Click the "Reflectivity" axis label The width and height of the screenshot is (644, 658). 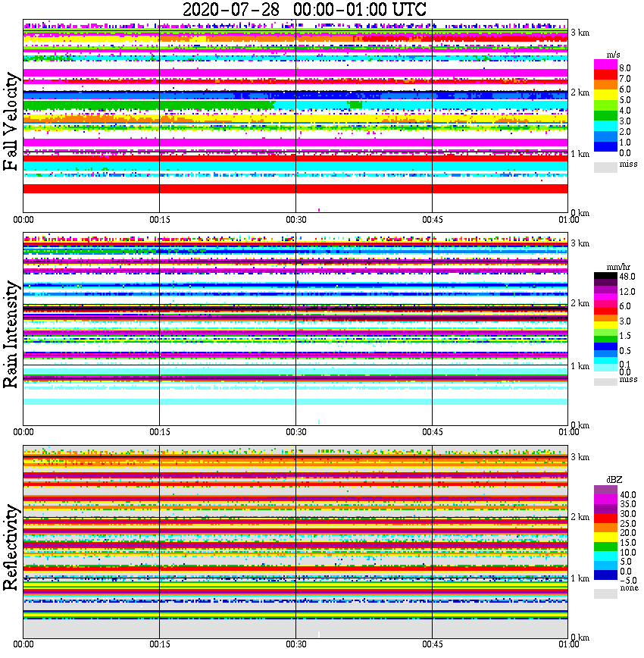coord(11,547)
